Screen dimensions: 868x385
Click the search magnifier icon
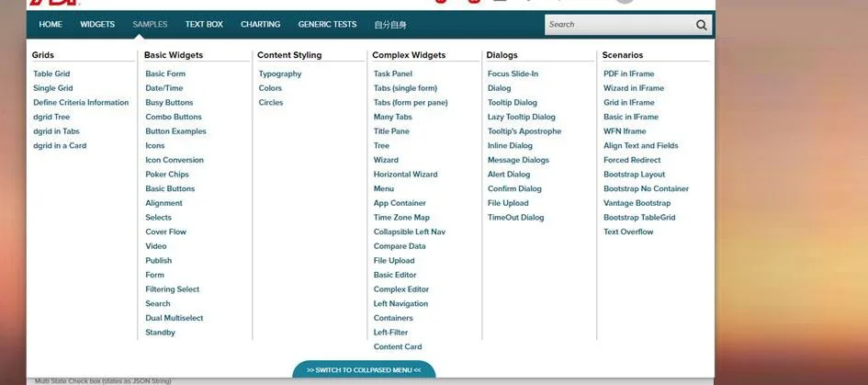702,25
